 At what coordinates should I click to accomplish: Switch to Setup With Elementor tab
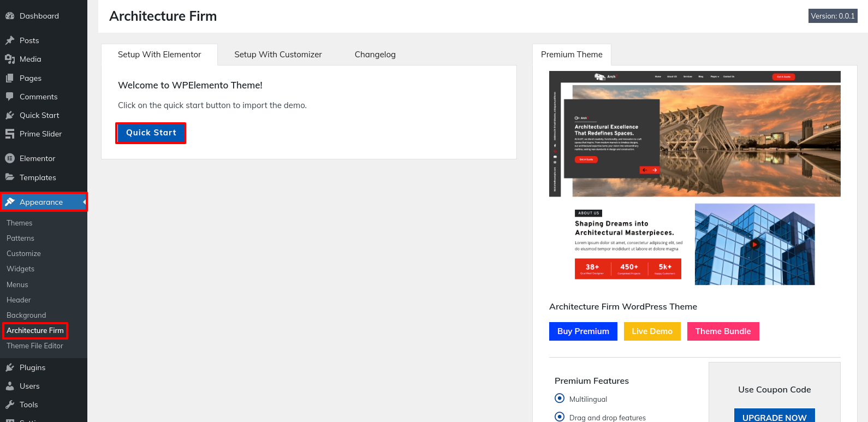tap(159, 55)
